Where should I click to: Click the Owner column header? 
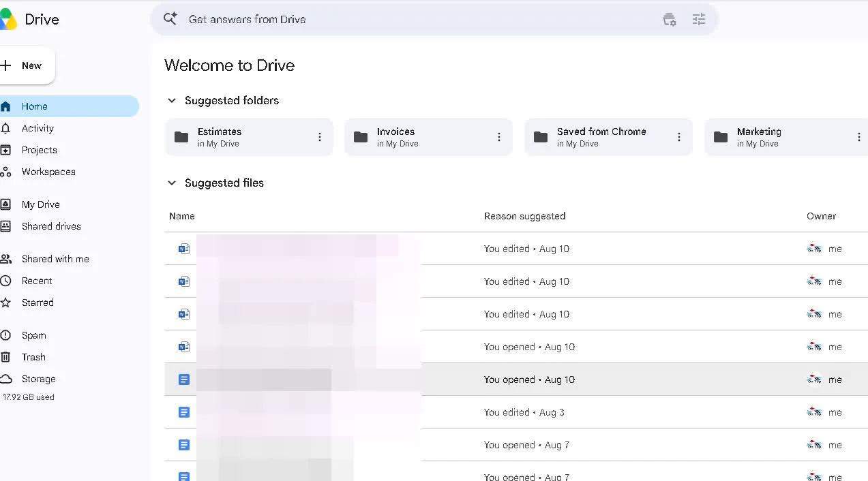coord(821,216)
